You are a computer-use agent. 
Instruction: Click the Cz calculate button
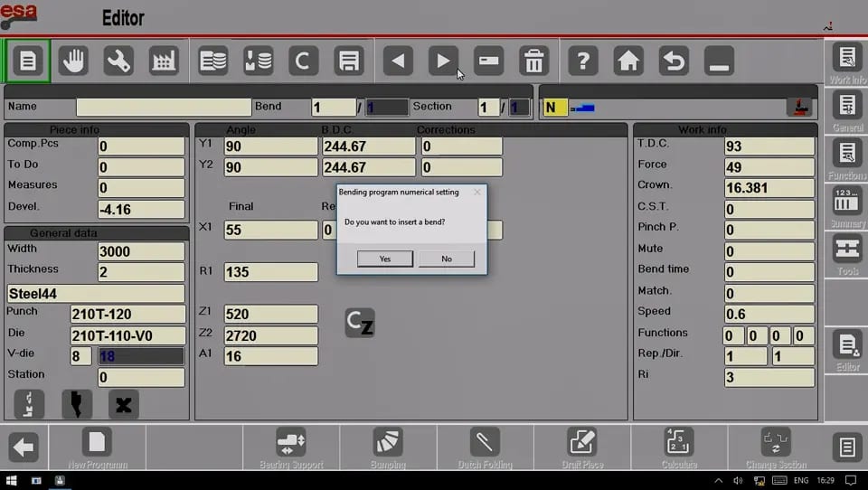360,323
